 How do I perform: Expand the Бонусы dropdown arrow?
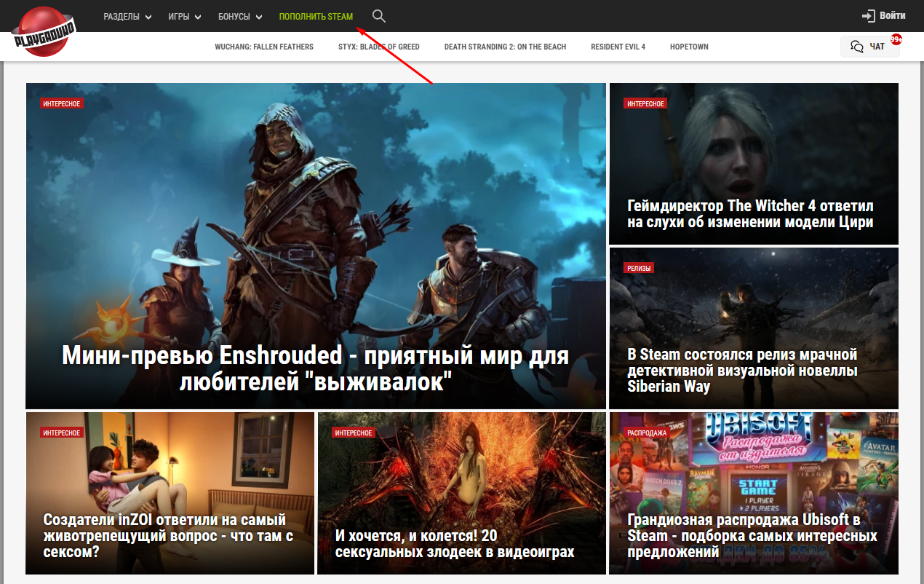(x=259, y=17)
